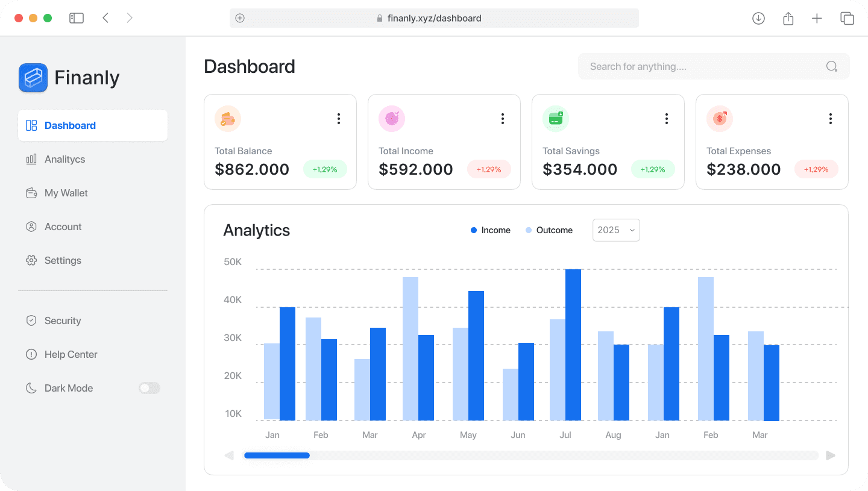This screenshot has width=868, height=491.
Task: Click the Security shield icon
Action: point(31,321)
